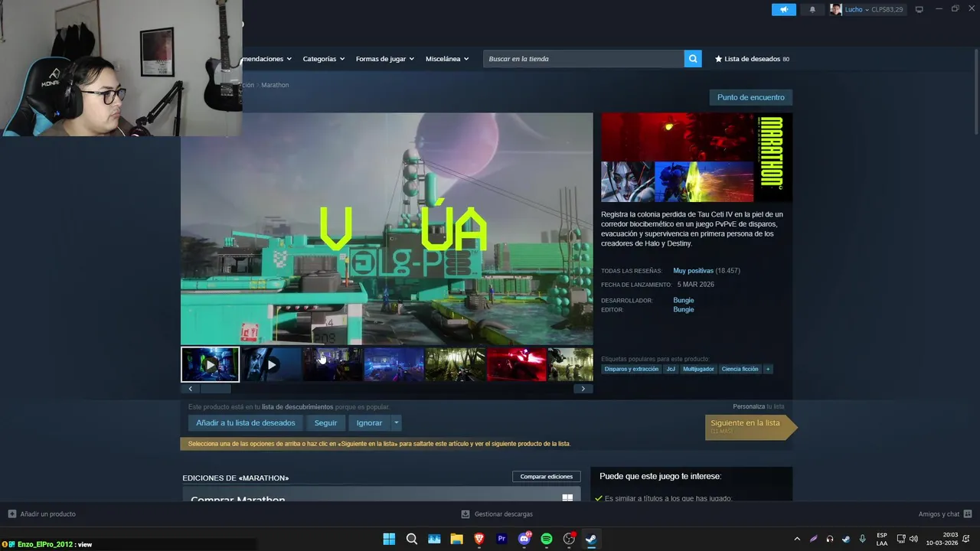The image size is (980, 551).
Task: Click the Seguir button
Action: [x=325, y=422]
